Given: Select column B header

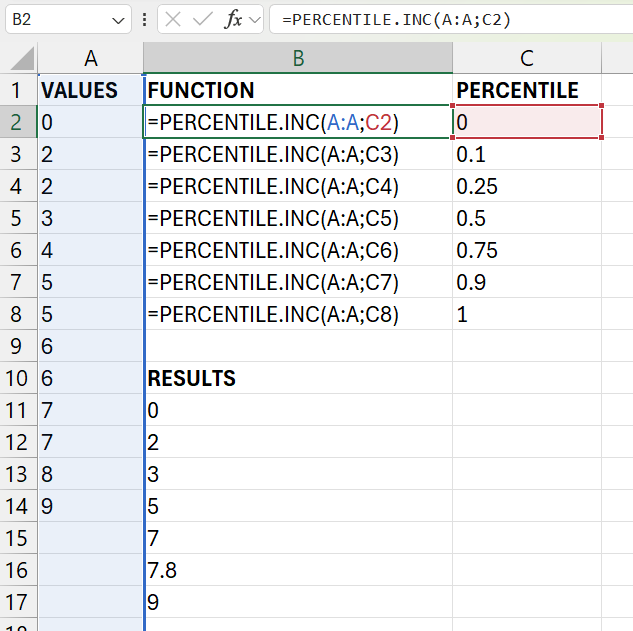Looking at the screenshot, I should (298, 58).
